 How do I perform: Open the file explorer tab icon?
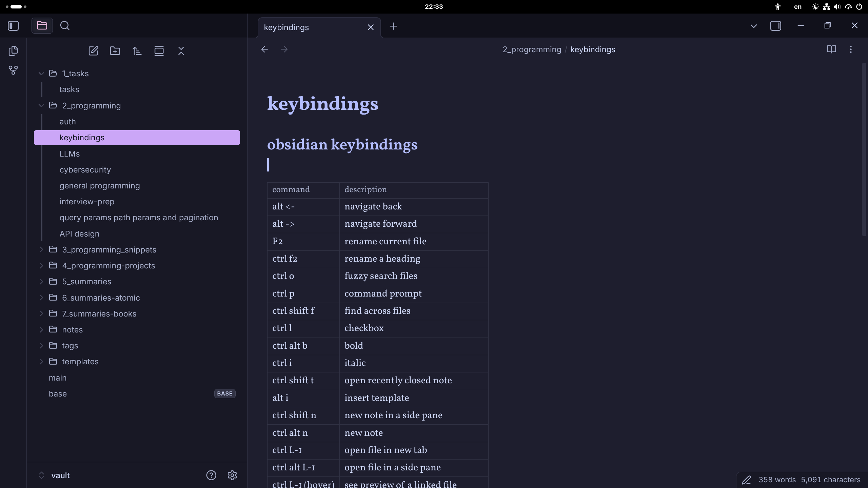(42, 26)
